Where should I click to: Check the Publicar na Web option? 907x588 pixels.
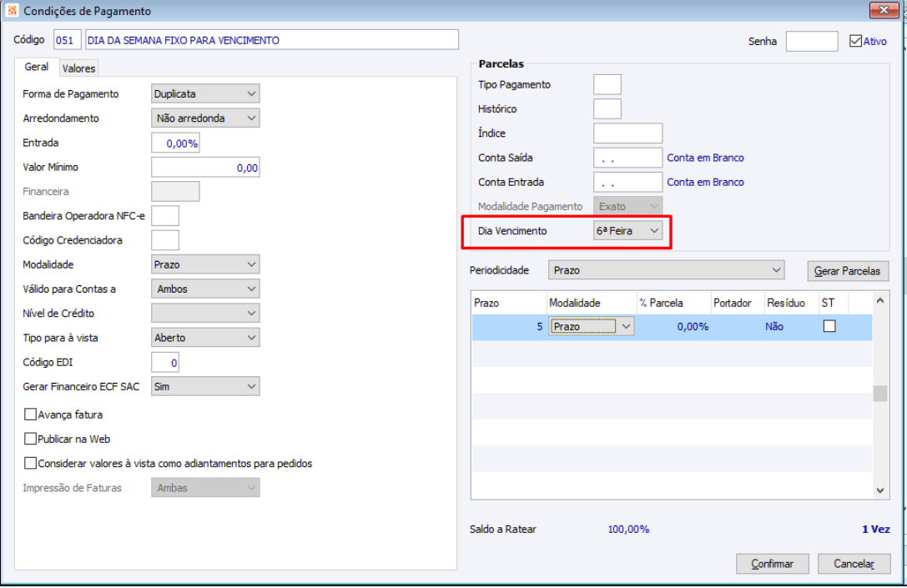tap(30, 439)
